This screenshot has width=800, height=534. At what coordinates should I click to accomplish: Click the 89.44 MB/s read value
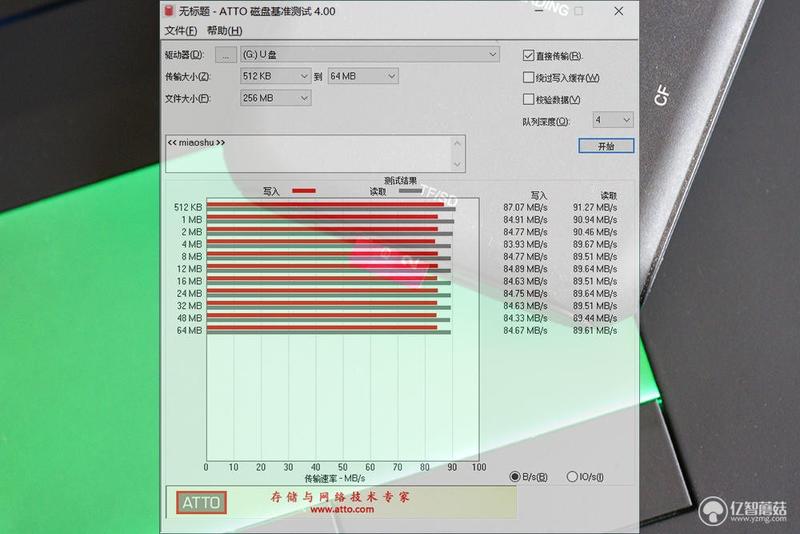pyautogui.click(x=595, y=318)
